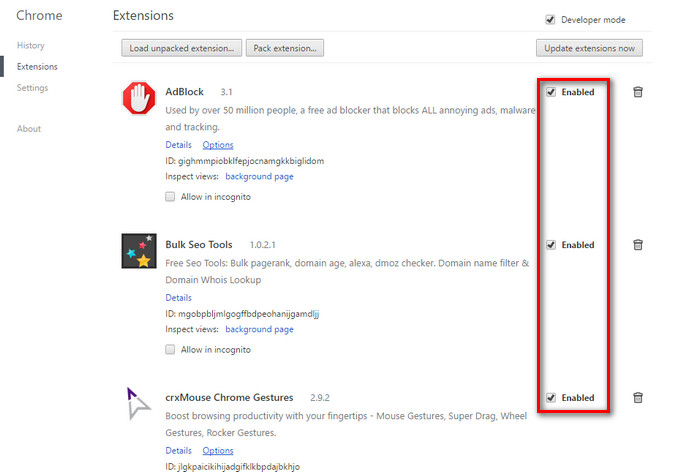Disable the Bulk Seo Tools extension checkbox
Image resolution: width=700 pixels, height=472 pixels.
[x=551, y=245]
